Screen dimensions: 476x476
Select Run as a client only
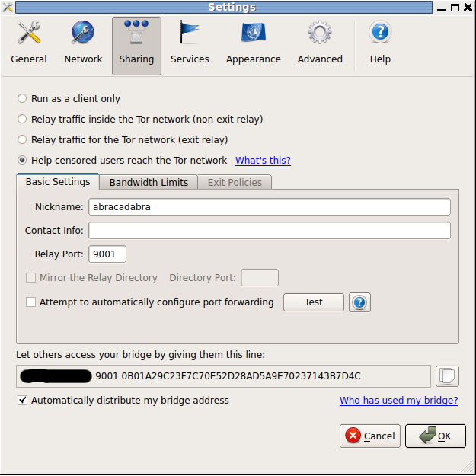[x=22, y=99]
